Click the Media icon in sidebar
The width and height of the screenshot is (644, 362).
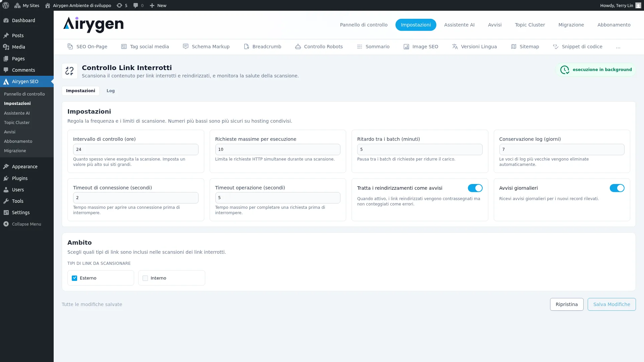(6, 47)
